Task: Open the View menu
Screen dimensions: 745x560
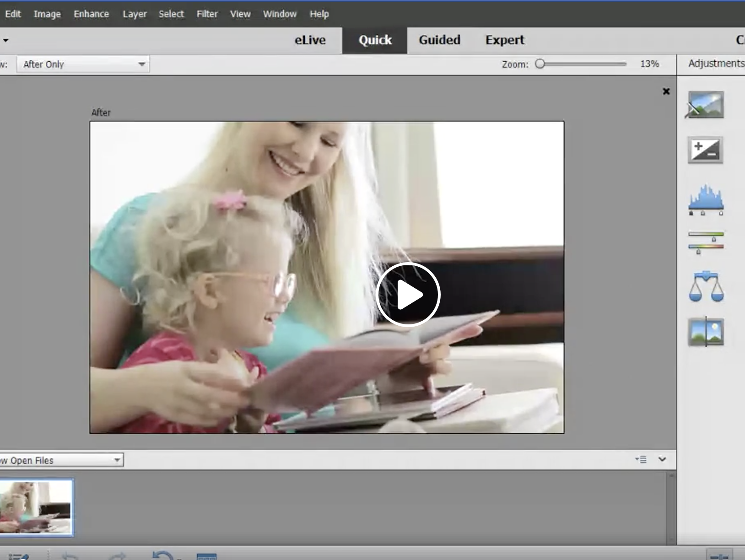Action: 240,14
